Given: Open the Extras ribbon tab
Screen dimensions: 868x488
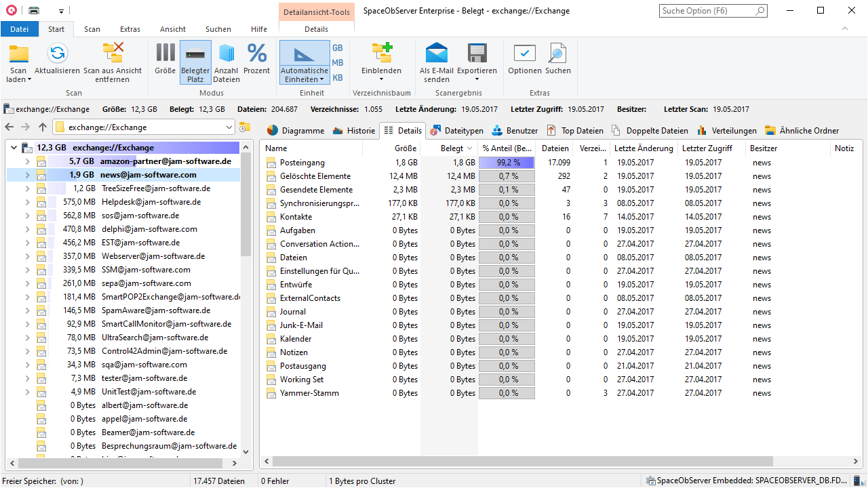Looking at the screenshot, I should (130, 29).
